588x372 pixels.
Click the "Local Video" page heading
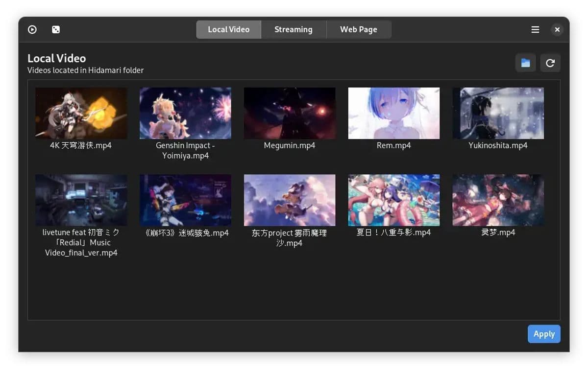click(56, 58)
